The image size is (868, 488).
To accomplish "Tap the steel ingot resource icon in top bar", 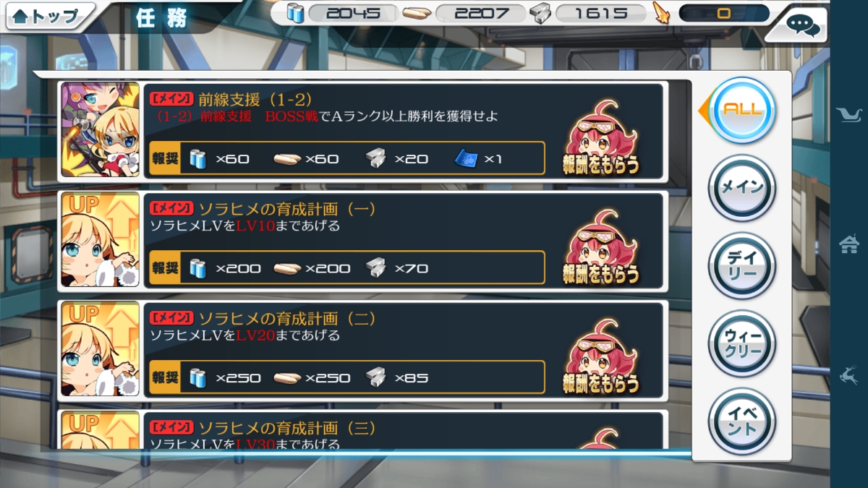I will coord(540,13).
